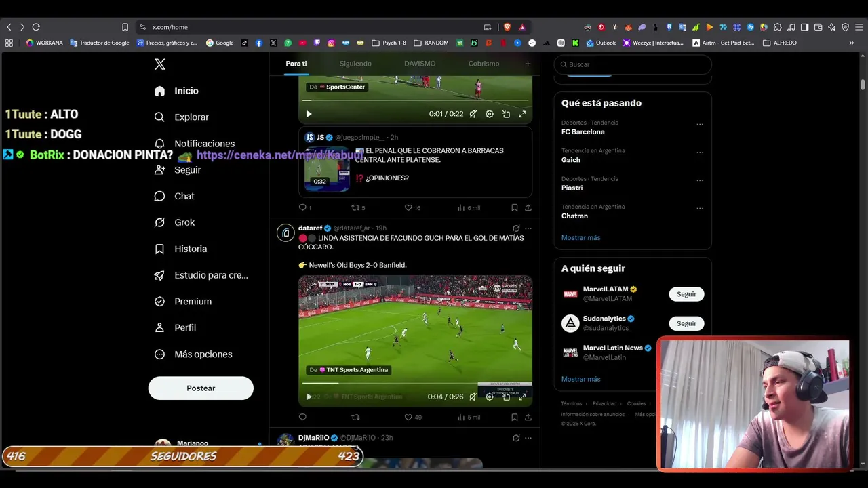The width and height of the screenshot is (868, 488).
Task: Open options for the FC Barcelona trend
Action: pos(700,124)
